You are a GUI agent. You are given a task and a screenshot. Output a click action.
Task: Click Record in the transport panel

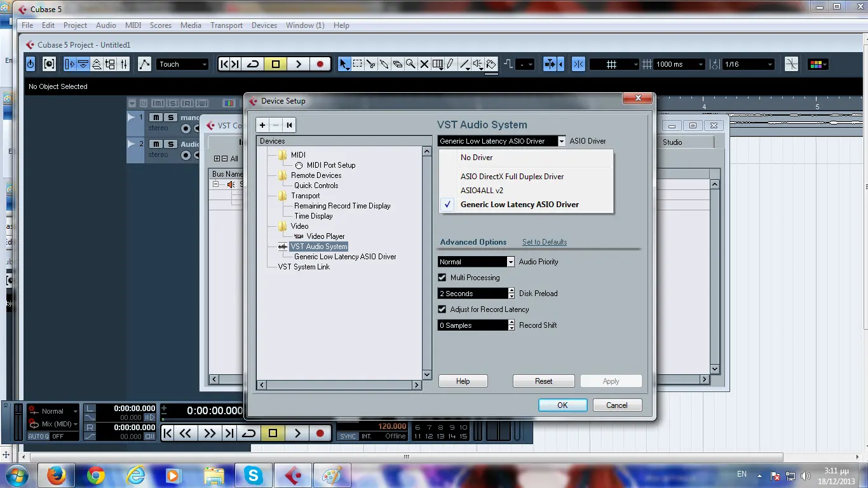320,433
